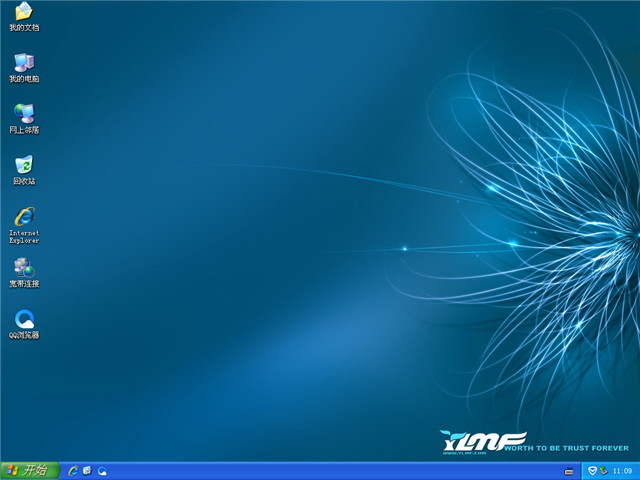The image size is (640, 480).
Task: Click the 回收站 label under Recycle Bin
Action: coord(24,181)
